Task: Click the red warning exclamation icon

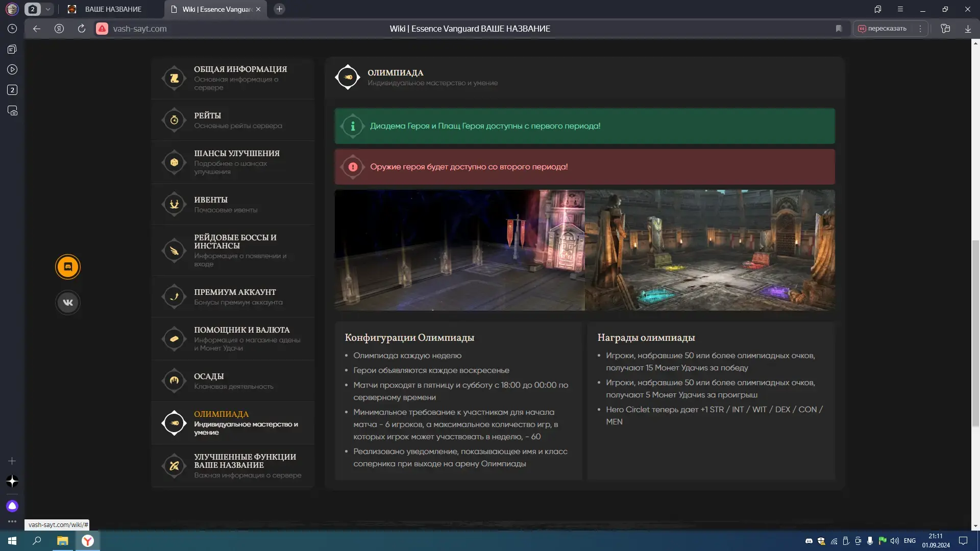Action: 353,167
